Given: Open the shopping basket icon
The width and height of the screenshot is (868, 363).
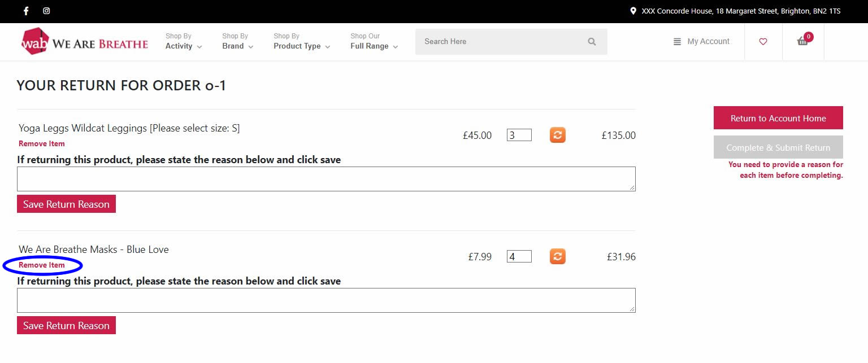Looking at the screenshot, I should point(804,40).
